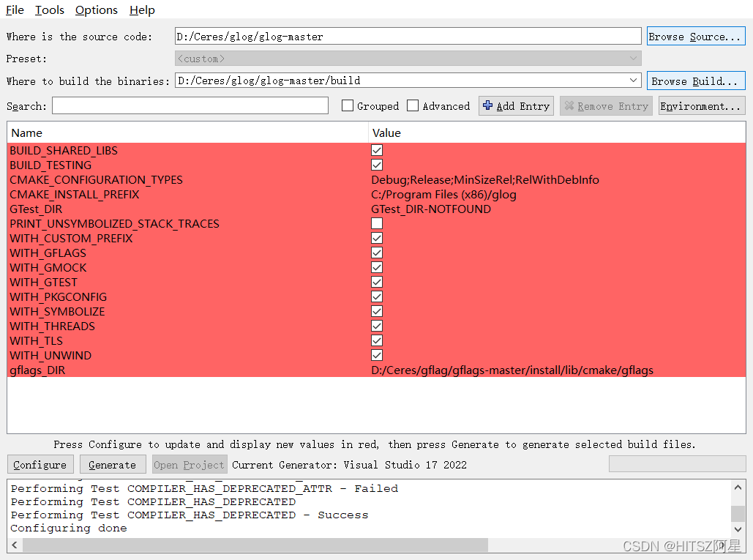
Task: Enable the Advanced checkbox
Action: coord(413,105)
